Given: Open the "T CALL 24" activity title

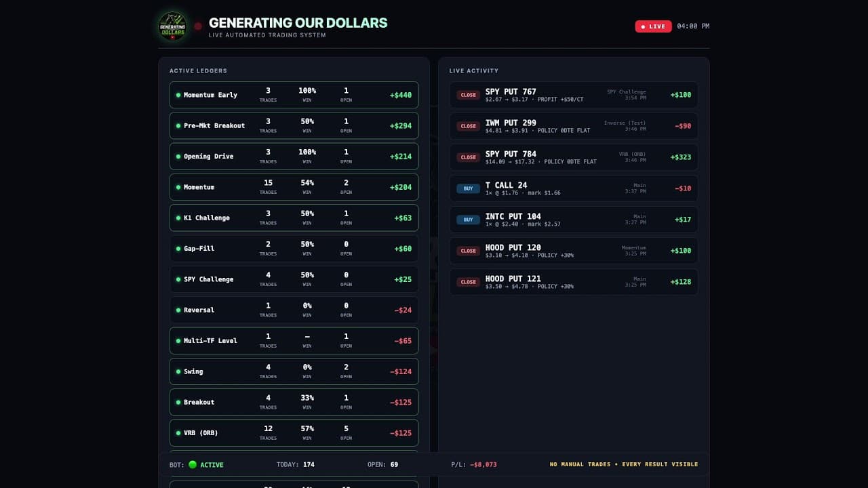Looking at the screenshot, I should [x=507, y=185].
